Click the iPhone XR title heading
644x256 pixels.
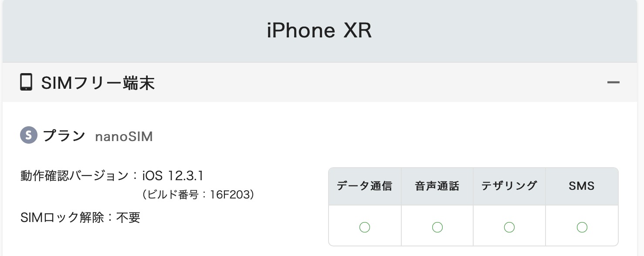pyautogui.click(x=319, y=31)
